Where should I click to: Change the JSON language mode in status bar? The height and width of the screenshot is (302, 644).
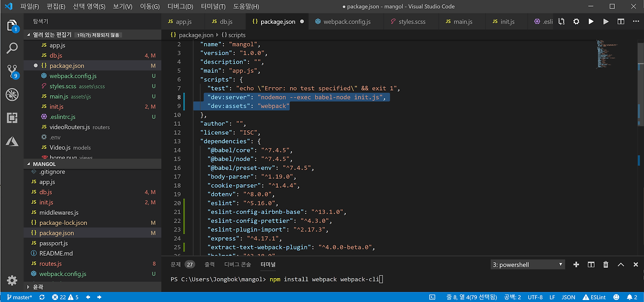pyautogui.click(x=568, y=297)
